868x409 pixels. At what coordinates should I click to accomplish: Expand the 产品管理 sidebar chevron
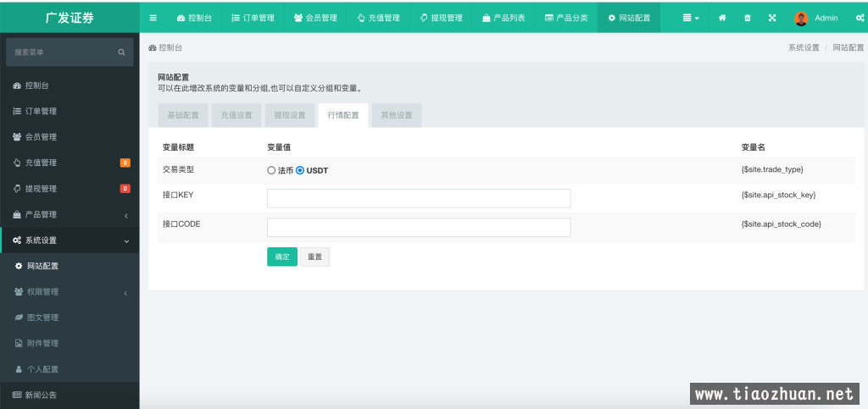tap(126, 215)
